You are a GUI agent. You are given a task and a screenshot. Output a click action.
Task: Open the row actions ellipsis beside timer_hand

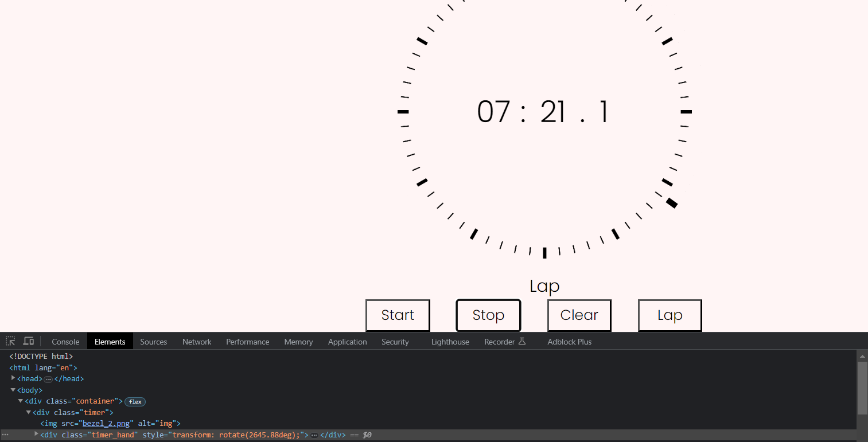tap(5, 435)
